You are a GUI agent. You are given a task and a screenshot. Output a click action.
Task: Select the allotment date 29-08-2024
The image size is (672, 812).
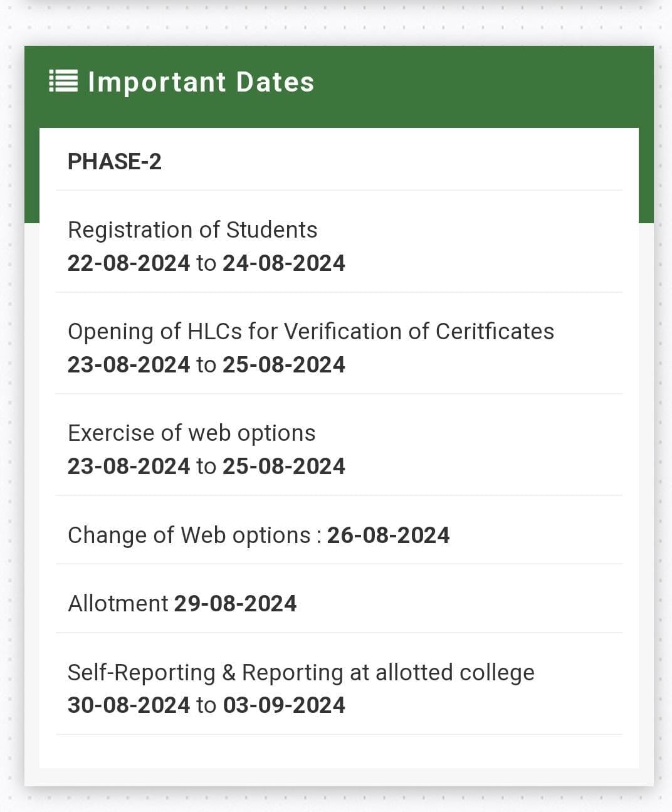235,604
